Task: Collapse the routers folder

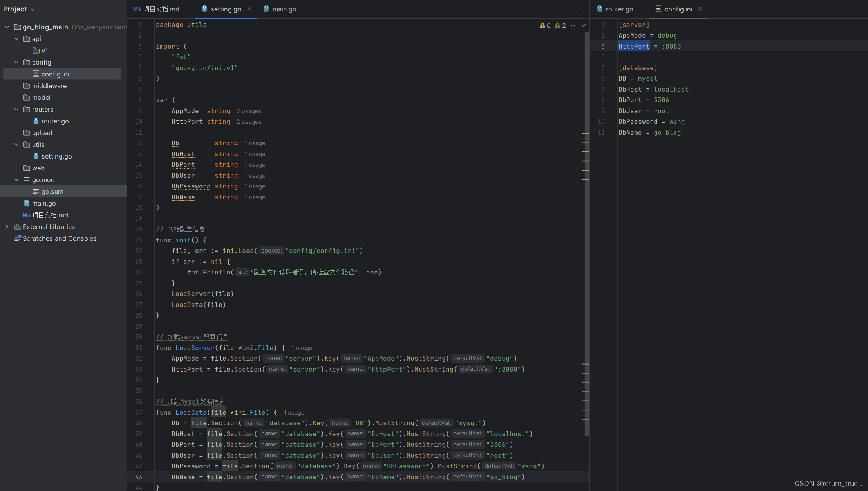Action: [16, 109]
